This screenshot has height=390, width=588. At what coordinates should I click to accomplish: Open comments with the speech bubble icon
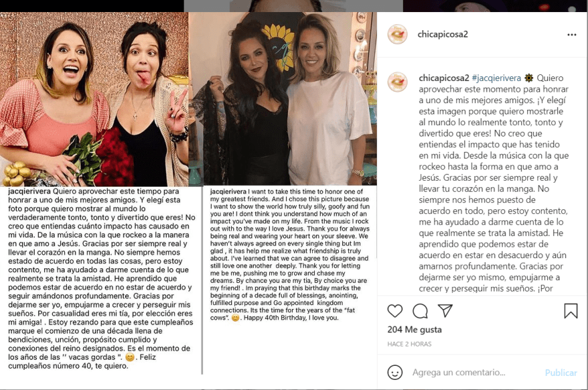point(420,311)
